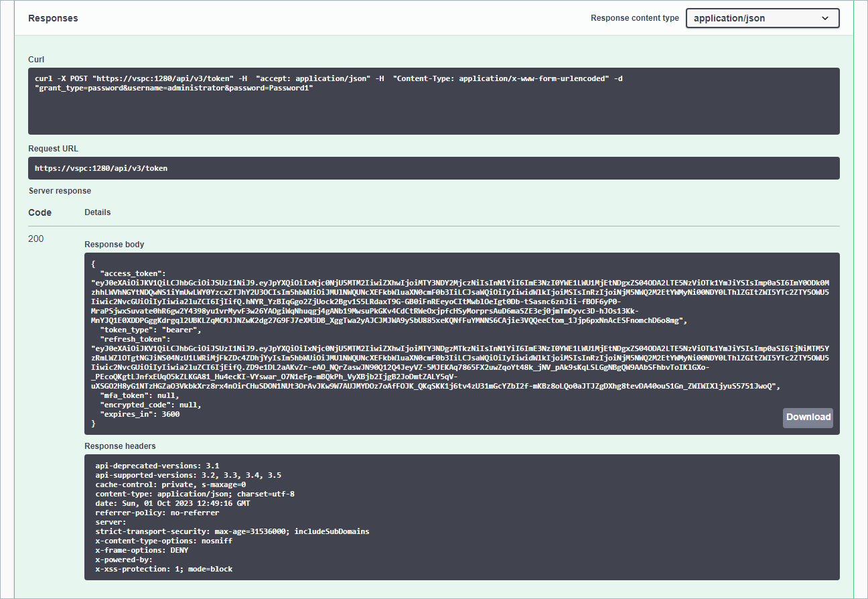
Task: Click the token_type bearer line
Action: [x=150, y=330]
